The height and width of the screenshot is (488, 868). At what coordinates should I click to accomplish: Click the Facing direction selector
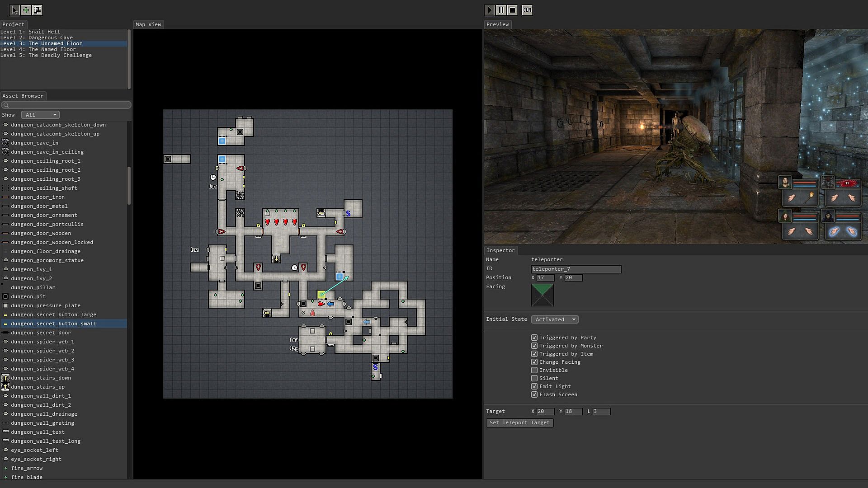click(x=542, y=295)
